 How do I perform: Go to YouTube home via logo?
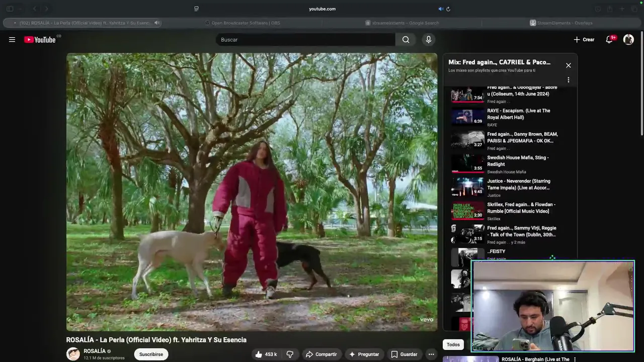[x=40, y=40]
